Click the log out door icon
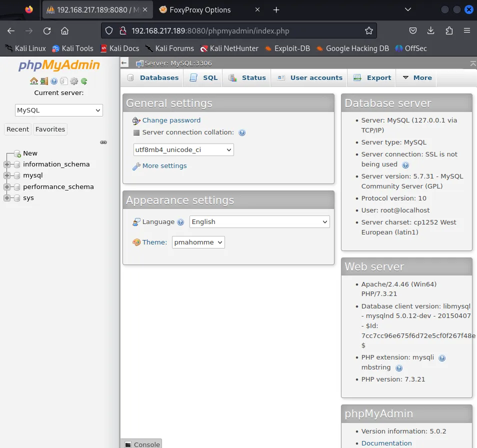The image size is (477, 448). [44, 81]
